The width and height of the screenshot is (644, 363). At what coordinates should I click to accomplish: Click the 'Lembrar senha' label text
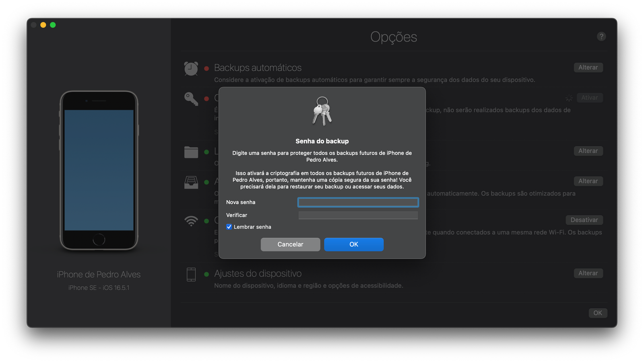pyautogui.click(x=252, y=227)
